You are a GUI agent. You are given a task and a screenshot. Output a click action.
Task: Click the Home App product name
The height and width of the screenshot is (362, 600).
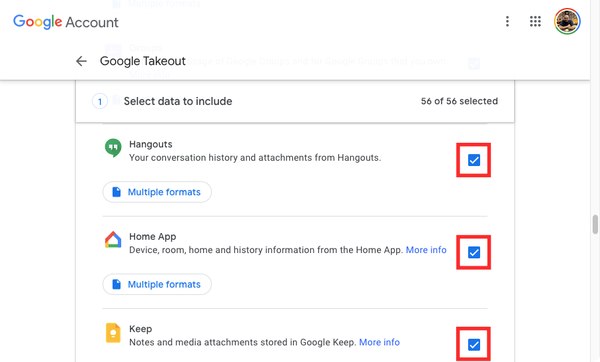click(153, 236)
